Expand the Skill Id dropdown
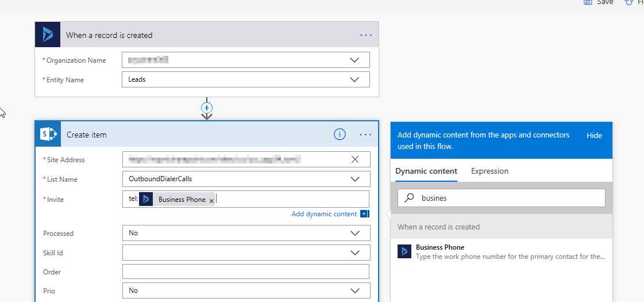Image resolution: width=644 pixels, height=302 pixels. 354,253
